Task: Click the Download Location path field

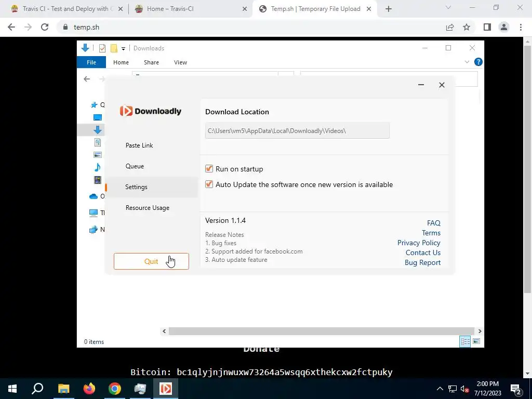Action: tap(297, 130)
